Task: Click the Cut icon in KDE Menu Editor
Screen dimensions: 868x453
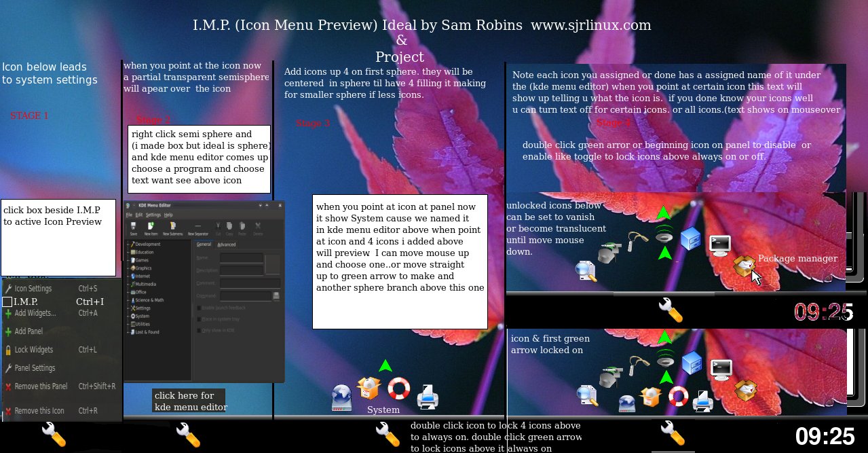Action: [219, 228]
